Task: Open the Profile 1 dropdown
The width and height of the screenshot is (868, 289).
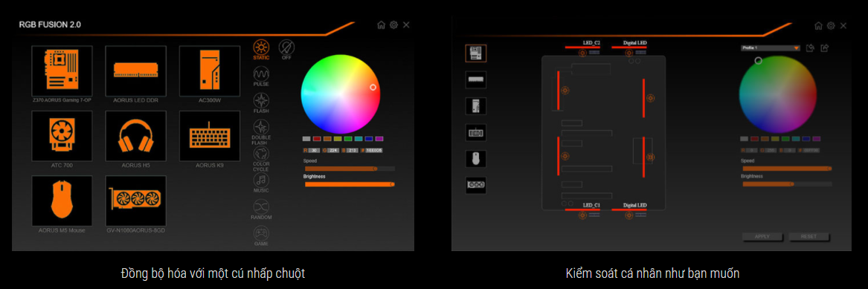Action: pos(770,48)
